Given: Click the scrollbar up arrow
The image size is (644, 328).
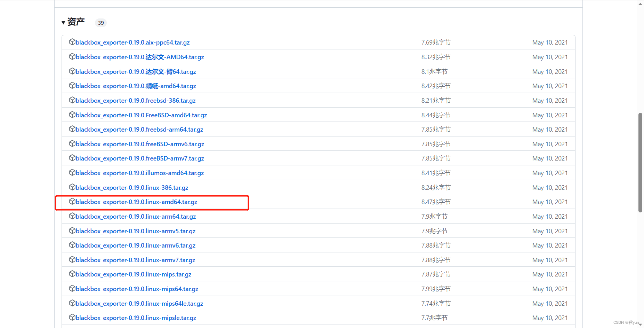Looking at the screenshot, I should coord(640,4).
